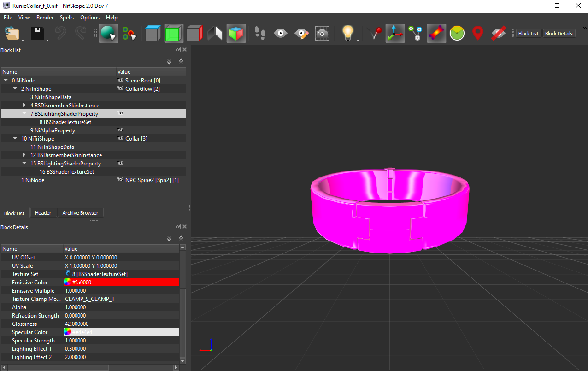This screenshot has height=371, width=588.
Task: Click the screenshot camera icon
Action: (x=322, y=34)
